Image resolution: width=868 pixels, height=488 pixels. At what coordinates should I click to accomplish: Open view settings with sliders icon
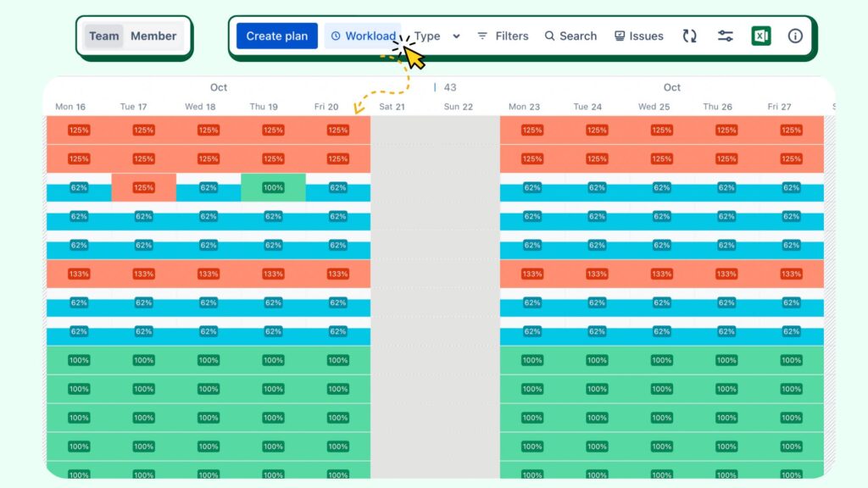725,36
